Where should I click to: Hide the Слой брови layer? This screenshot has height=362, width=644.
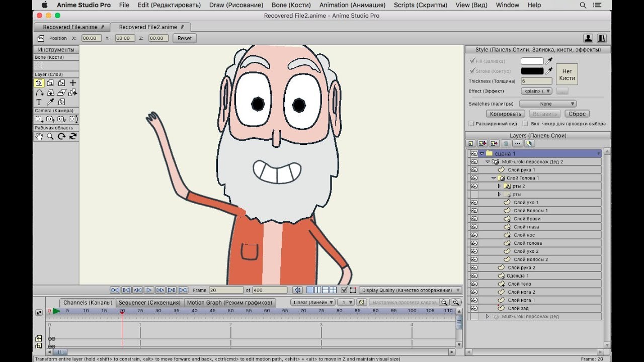click(x=473, y=219)
